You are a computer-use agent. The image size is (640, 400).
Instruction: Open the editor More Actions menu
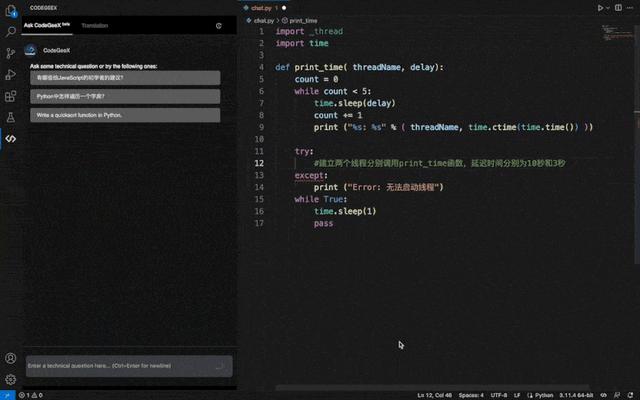click(x=630, y=8)
